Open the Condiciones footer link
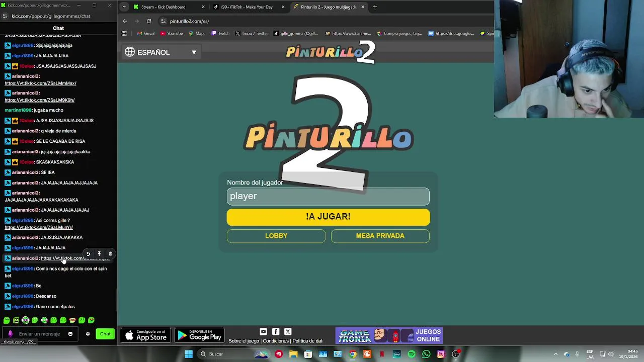The height and width of the screenshot is (362, 644). point(276,341)
